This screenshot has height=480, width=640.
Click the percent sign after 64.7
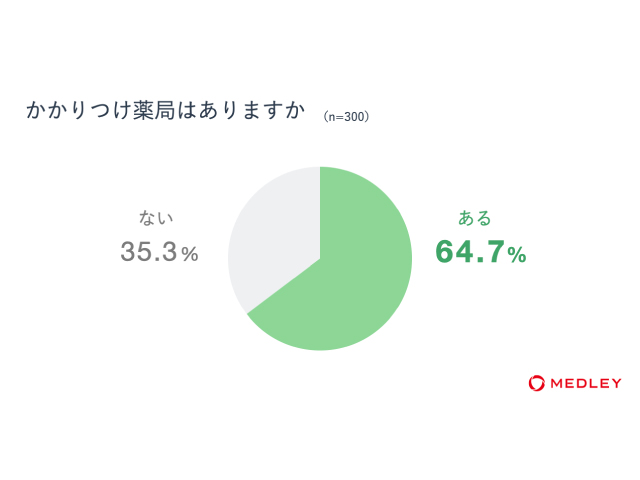(x=517, y=255)
